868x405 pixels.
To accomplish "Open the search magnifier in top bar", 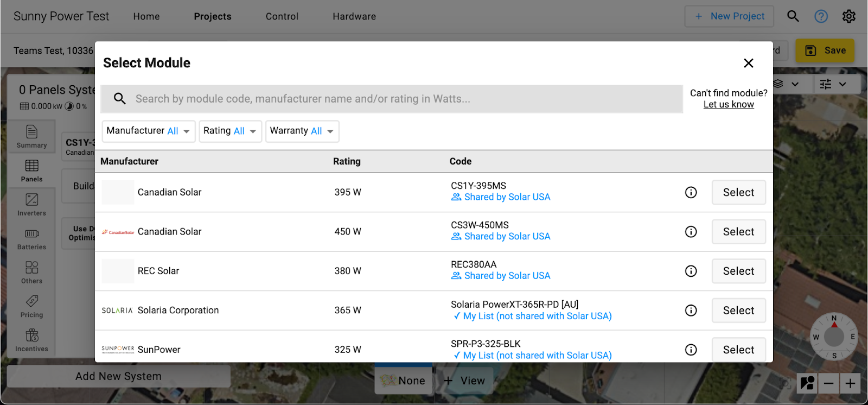I will [793, 16].
